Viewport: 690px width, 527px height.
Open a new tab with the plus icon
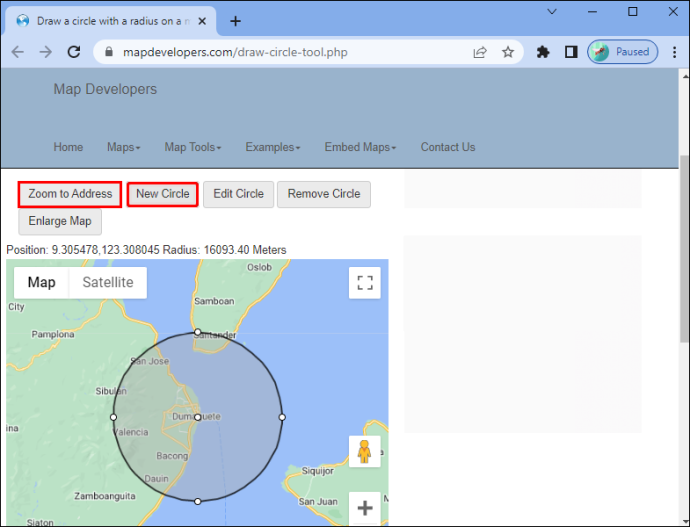tap(235, 21)
